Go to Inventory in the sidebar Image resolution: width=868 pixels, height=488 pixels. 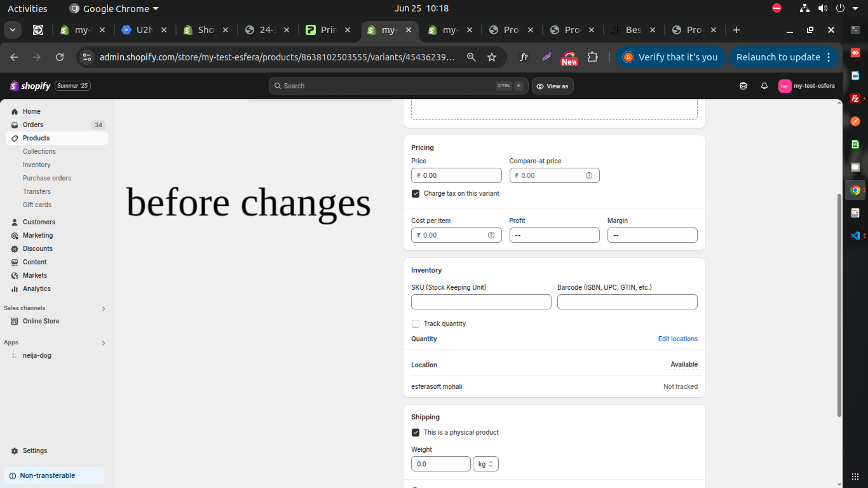point(36,165)
